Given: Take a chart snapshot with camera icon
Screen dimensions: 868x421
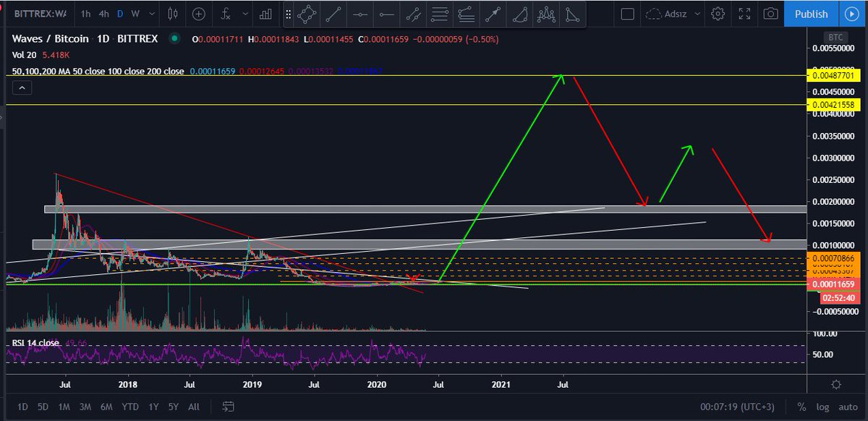Looking at the screenshot, I should click(x=772, y=14).
